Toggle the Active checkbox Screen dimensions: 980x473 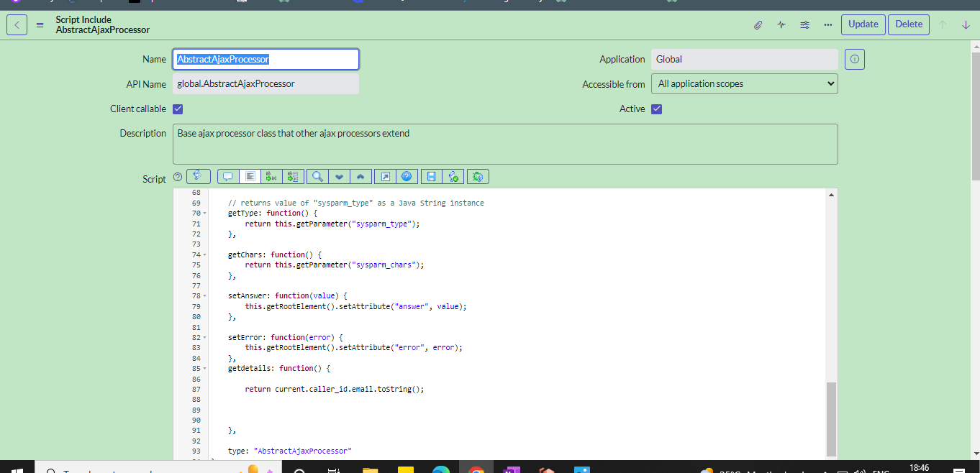(656, 109)
